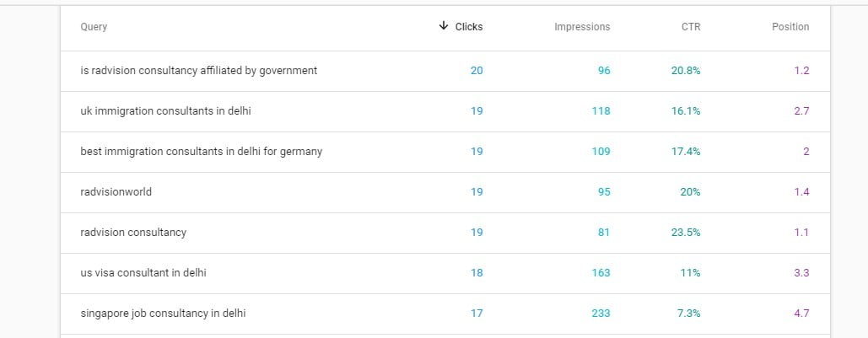868x338 pixels.
Task: Select 'us visa consultant in delhi' query
Action: (143, 273)
